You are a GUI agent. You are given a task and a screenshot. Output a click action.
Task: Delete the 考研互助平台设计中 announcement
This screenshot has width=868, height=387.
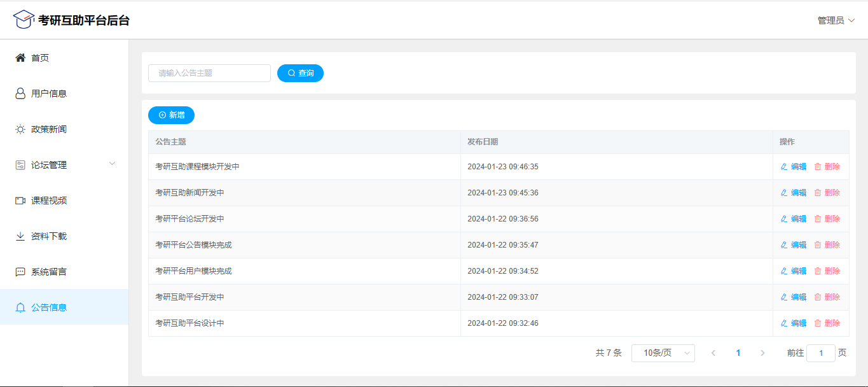[x=827, y=323]
